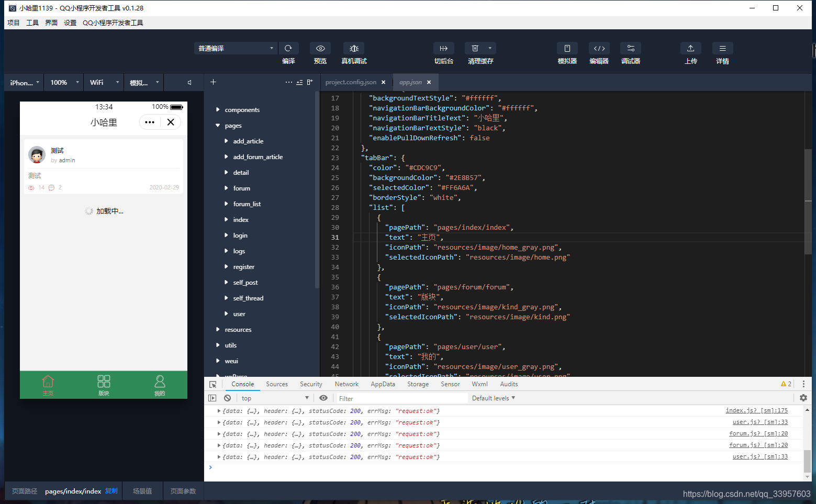
Task: Open the clear cache dropdown arrow
Action: [490, 48]
